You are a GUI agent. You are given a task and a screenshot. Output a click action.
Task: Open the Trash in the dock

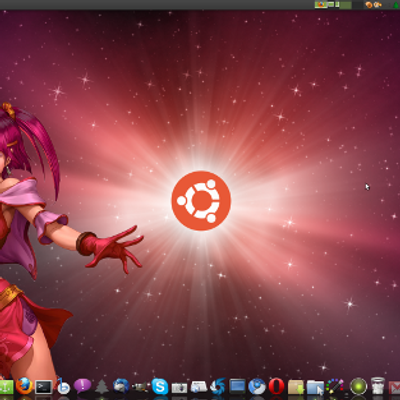click(378, 386)
